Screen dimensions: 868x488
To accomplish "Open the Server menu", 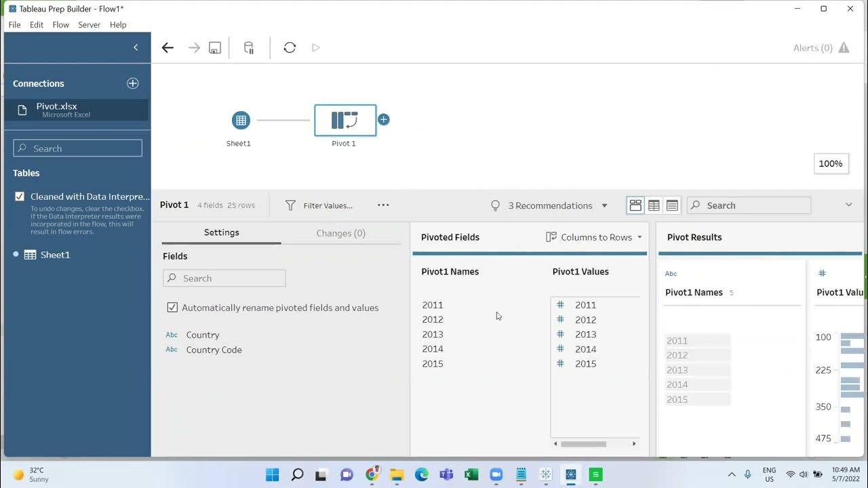I will coord(90,24).
